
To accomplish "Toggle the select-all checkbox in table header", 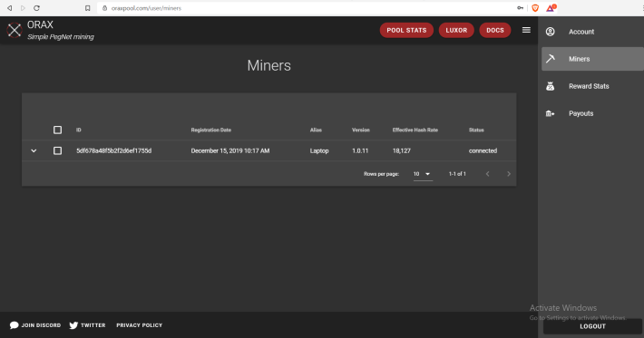I will click(x=57, y=130).
